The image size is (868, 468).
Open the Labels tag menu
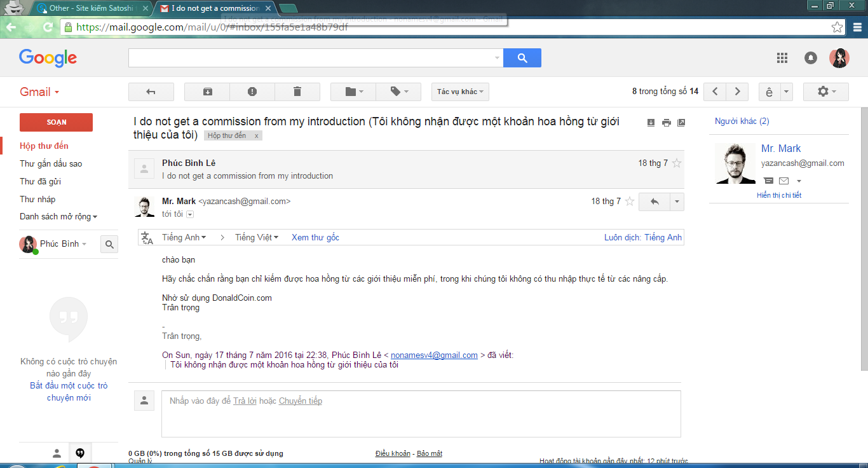(398, 92)
